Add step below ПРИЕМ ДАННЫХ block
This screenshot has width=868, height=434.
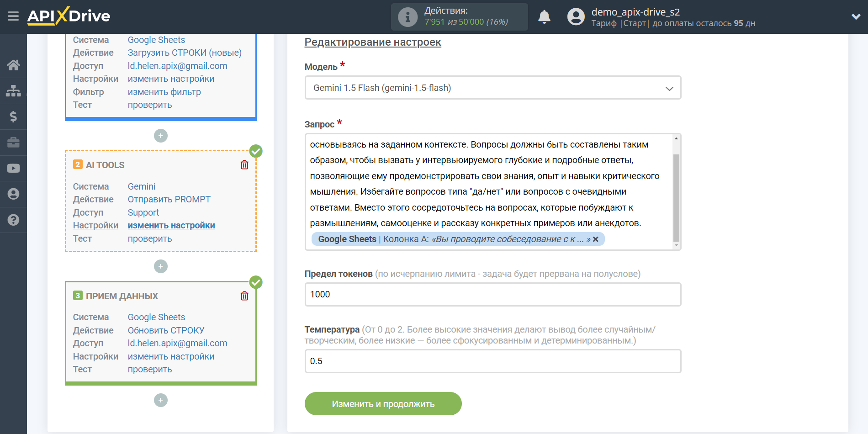pos(161,400)
